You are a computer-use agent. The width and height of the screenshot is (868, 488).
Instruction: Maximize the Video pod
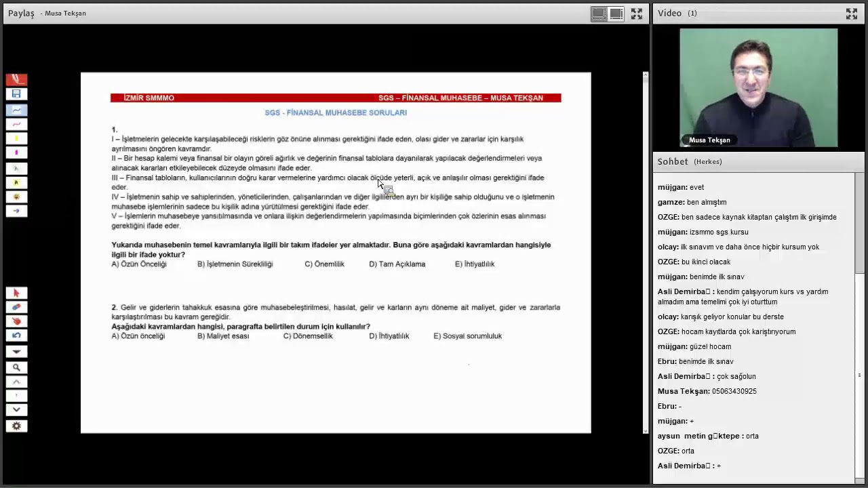(x=852, y=14)
